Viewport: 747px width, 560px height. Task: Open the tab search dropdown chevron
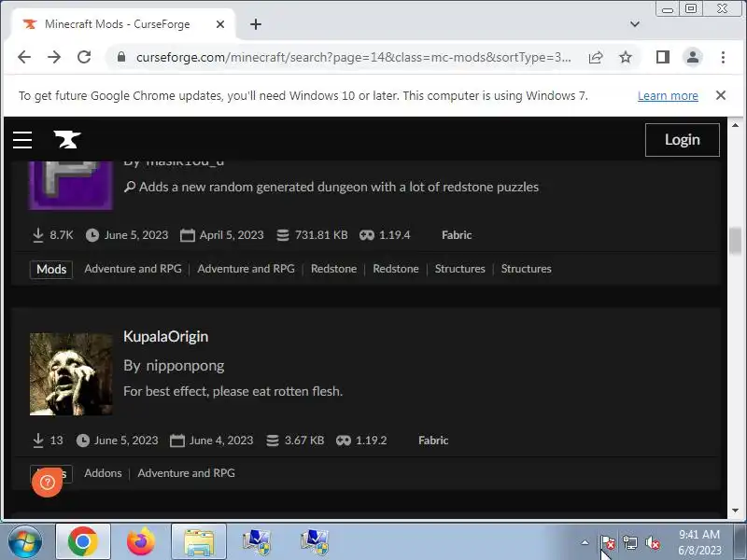pyautogui.click(x=635, y=24)
